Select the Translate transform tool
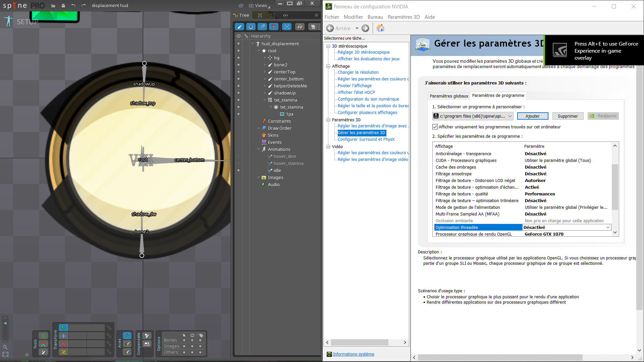 click(63, 336)
